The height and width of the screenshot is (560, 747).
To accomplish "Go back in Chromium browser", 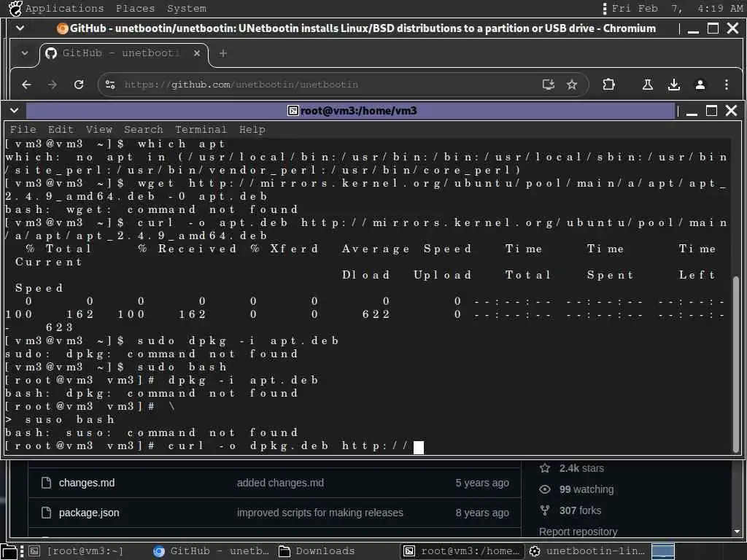I will pyautogui.click(x=27, y=85).
